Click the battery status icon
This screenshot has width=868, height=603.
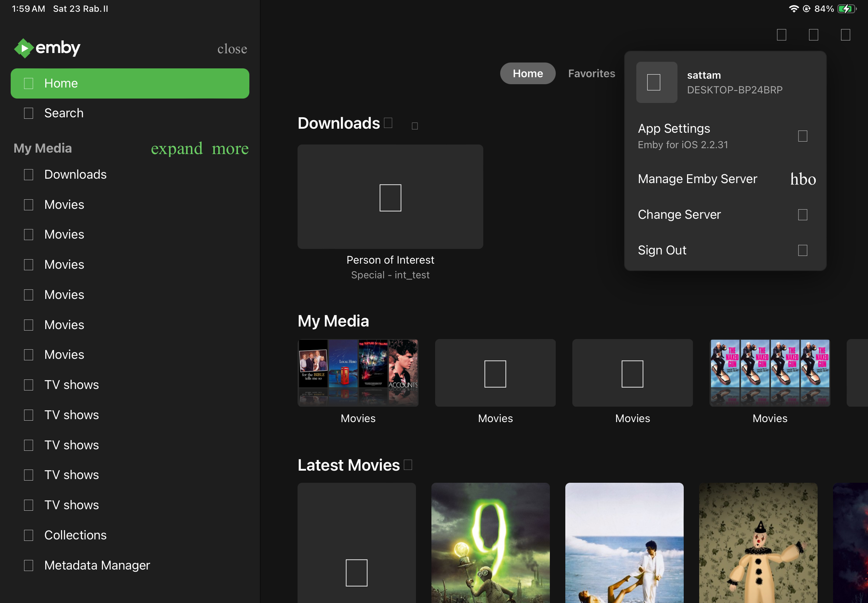846,9
